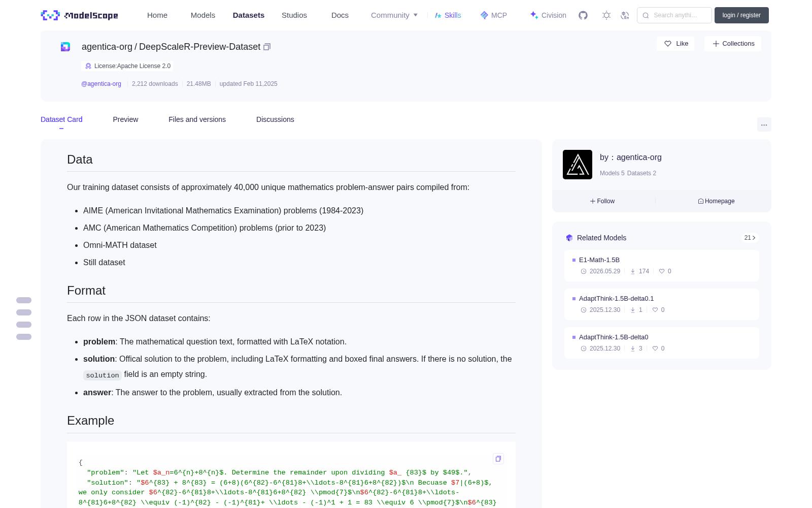The image size is (812, 508).
Task: Open the Models nav item
Action: [203, 15]
